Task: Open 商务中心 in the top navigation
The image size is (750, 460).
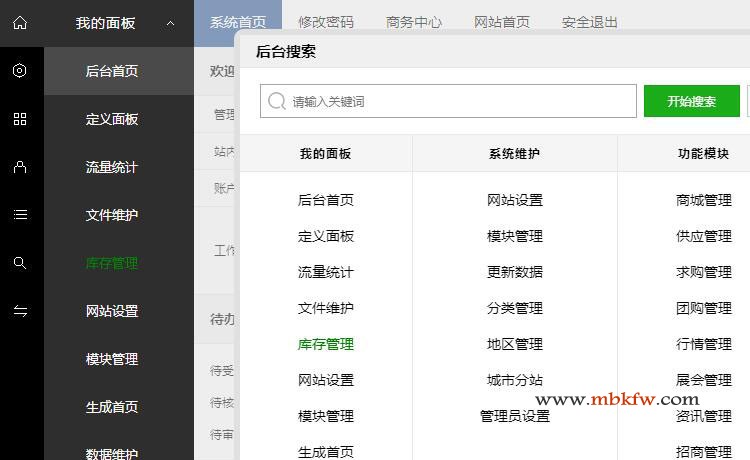Action: click(x=414, y=22)
